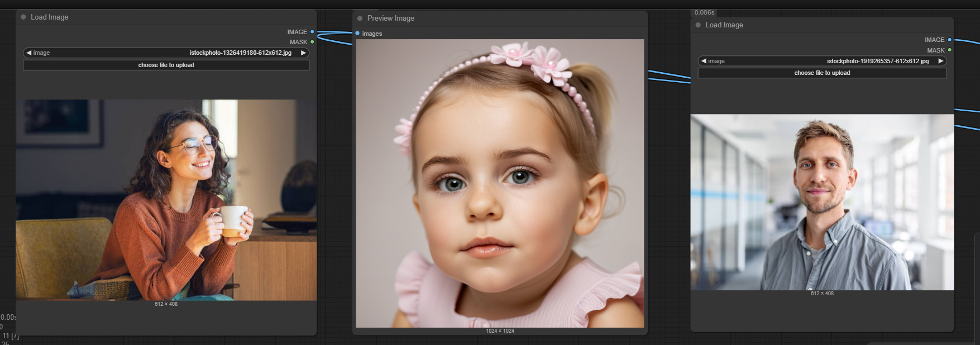Viewport: 980px width, 345px height.
Task: Collapse the Preview Image node via its title dot
Action: pos(360,18)
